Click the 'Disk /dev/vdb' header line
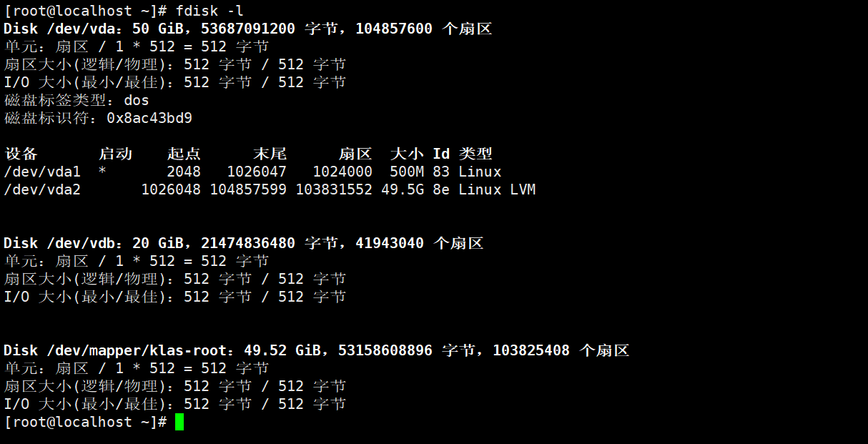This screenshot has height=444, width=868. click(x=244, y=243)
